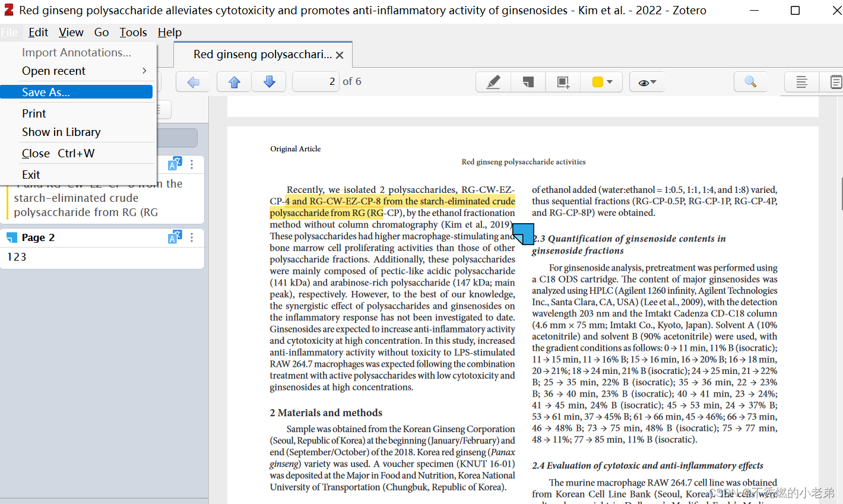This screenshot has width=843, height=504.
Task: Go back with the left arrow
Action: (193, 82)
